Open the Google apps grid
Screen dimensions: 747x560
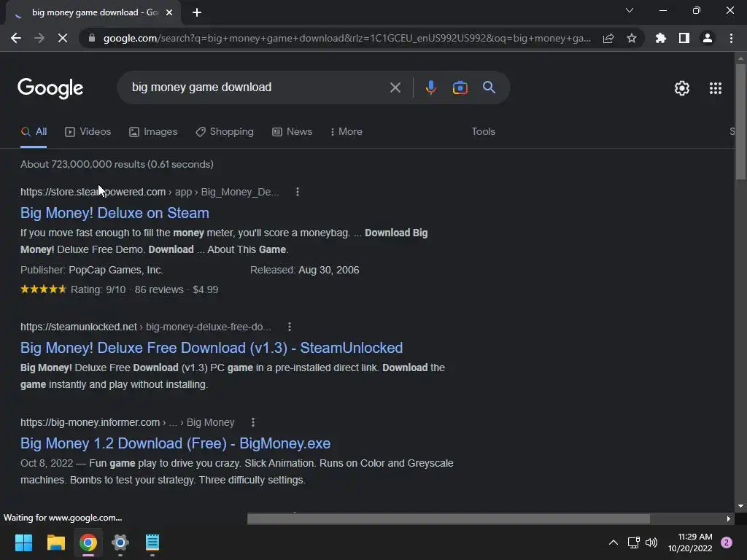click(x=716, y=88)
